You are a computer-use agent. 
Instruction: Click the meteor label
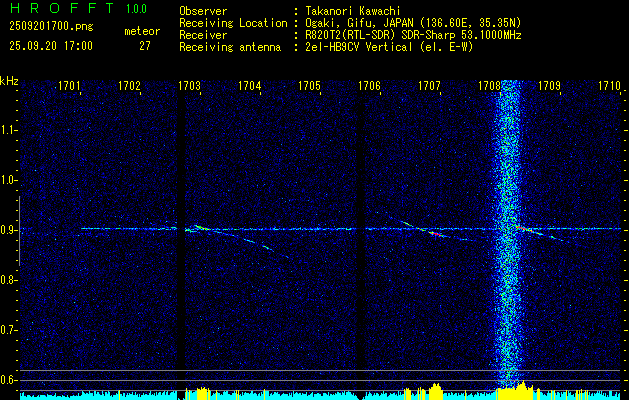pyautogui.click(x=142, y=31)
